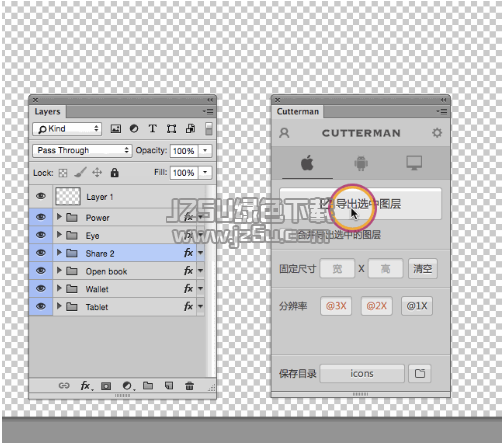Hide the Share 2 group

click(41, 253)
